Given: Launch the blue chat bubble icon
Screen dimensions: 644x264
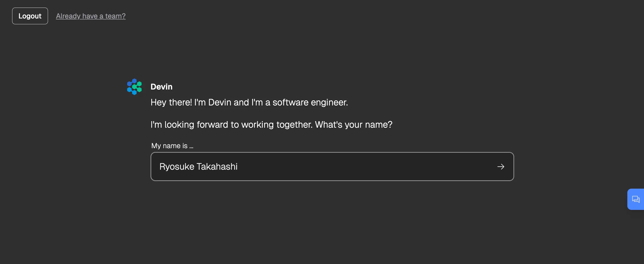Looking at the screenshot, I should (635, 199).
